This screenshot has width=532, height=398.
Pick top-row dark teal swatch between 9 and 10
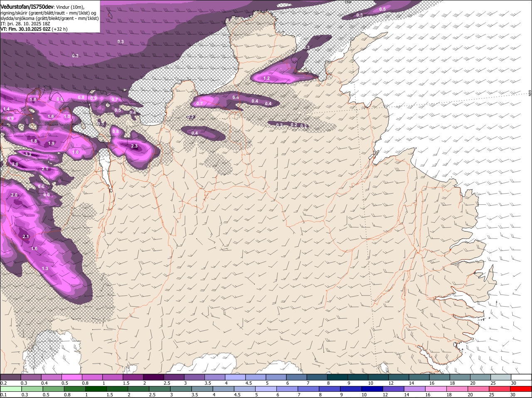pyautogui.click(x=358, y=377)
